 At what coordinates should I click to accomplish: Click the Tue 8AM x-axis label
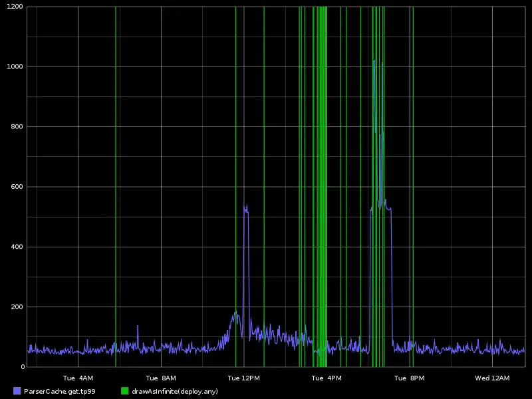(160, 378)
